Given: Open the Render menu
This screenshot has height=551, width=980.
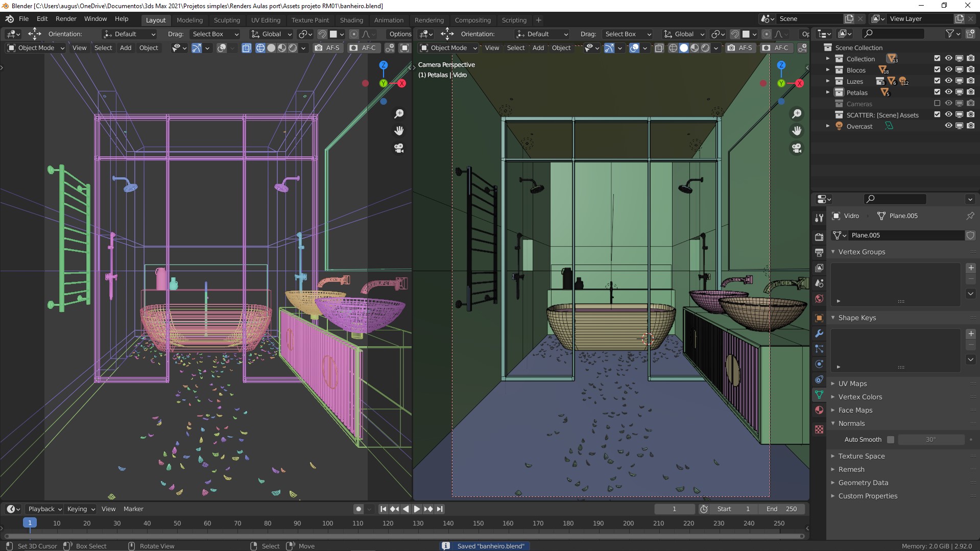Looking at the screenshot, I should (66, 18).
